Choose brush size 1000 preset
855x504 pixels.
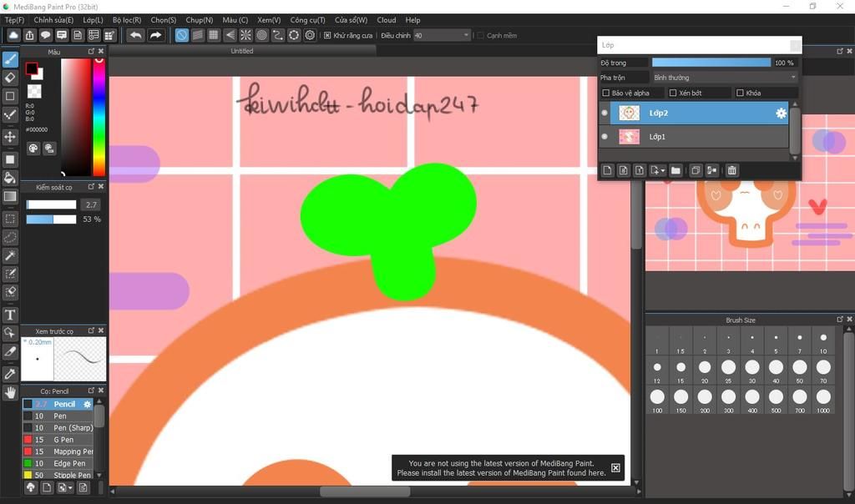point(823,400)
